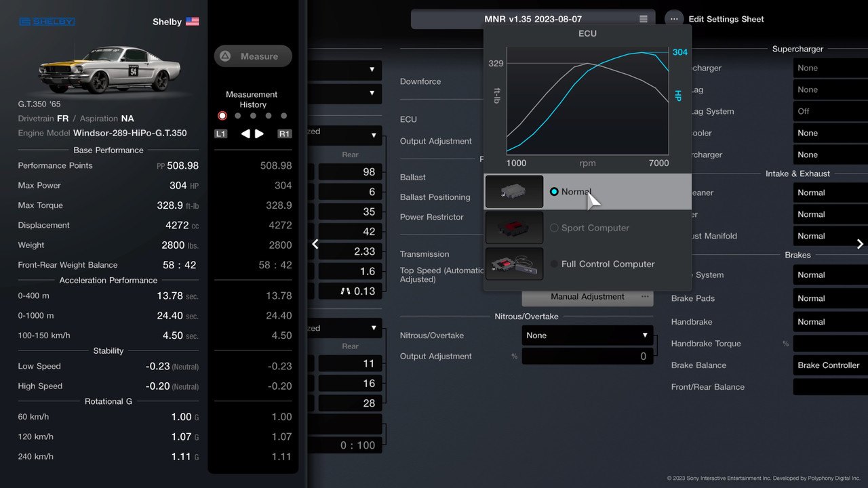868x488 pixels.
Task: Click the rear value 2.33 field
Action: pyautogui.click(x=350, y=251)
